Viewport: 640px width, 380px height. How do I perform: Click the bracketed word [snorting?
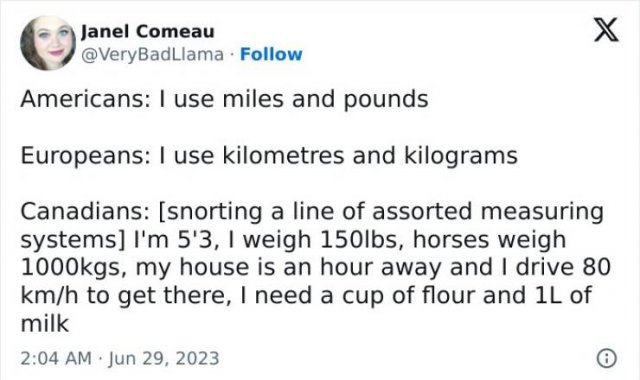point(210,212)
